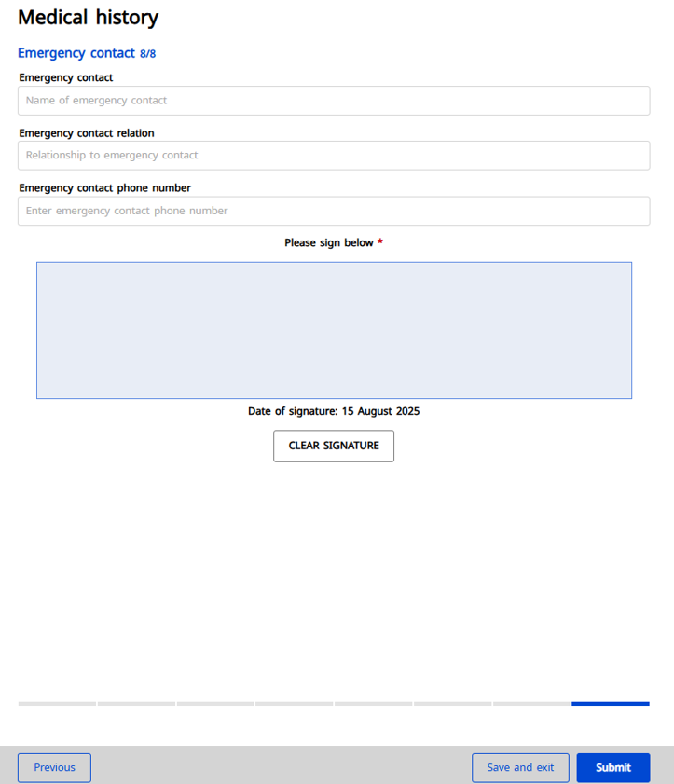This screenshot has height=784, width=674.
Task: Click Save and exit
Action: point(520,767)
